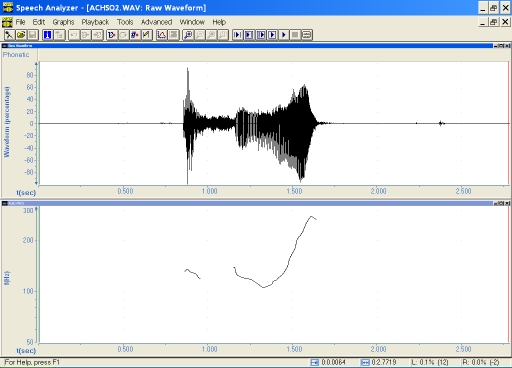Image resolution: width=512 pixels, height=368 pixels.
Task: Click the blue letter icon with red dot
Action: point(112,35)
